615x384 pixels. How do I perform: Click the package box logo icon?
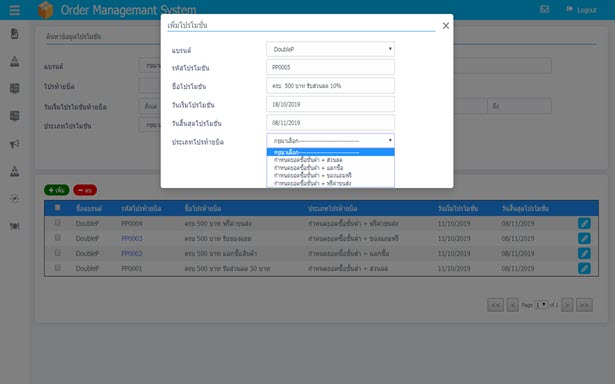pyautogui.click(x=45, y=10)
